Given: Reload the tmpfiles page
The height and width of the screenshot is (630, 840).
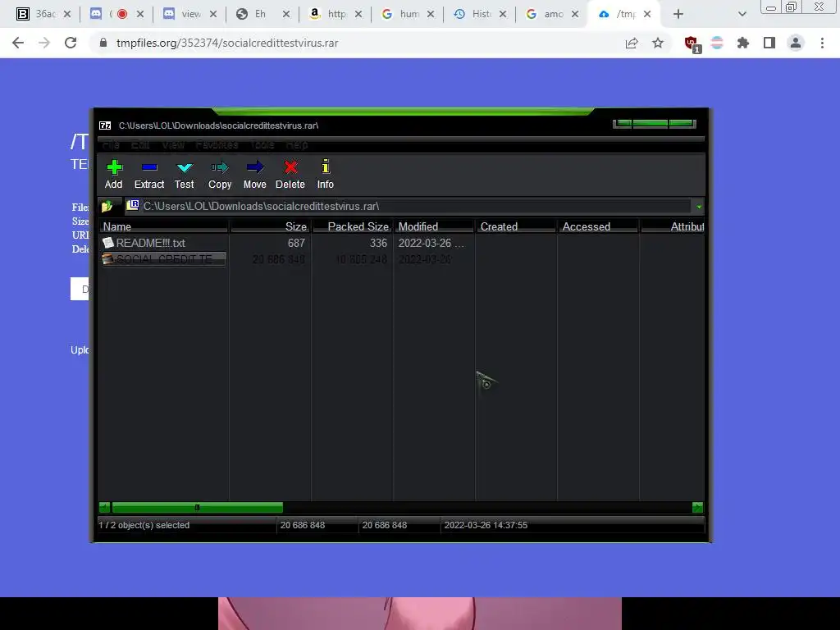Looking at the screenshot, I should pyautogui.click(x=71, y=43).
